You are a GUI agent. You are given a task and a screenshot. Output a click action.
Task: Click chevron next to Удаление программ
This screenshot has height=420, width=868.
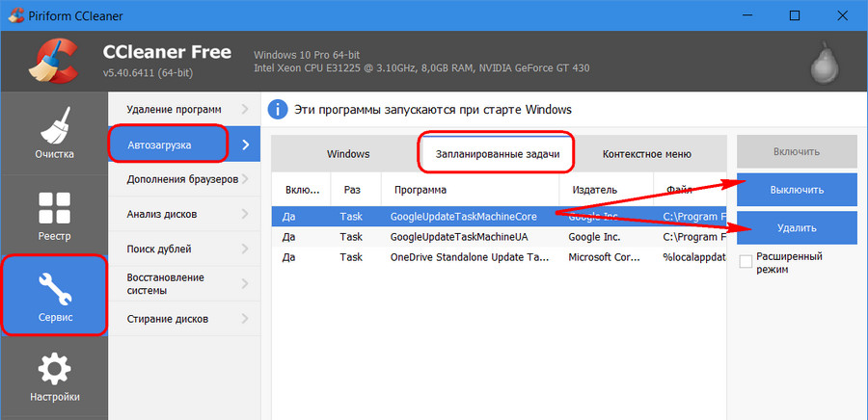[245, 109]
